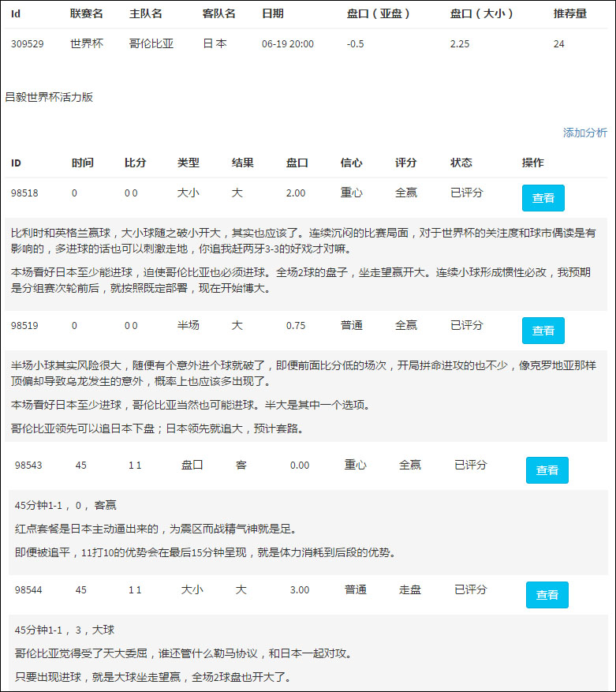Select match Id 309529
Screen dimensions: 616x692
pyautogui.click(x=28, y=43)
